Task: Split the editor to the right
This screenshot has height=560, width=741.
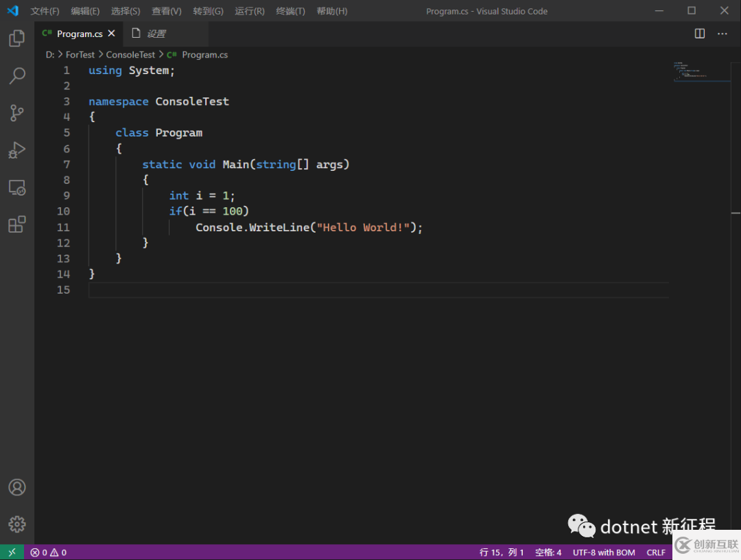Action: tap(700, 34)
